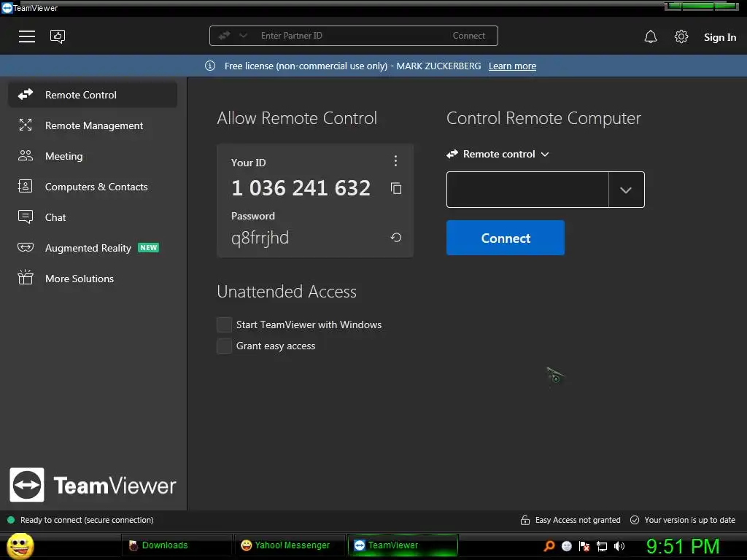This screenshot has width=747, height=560.
Task: Click the Your ID number 1 036 241 632
Action: [301, 188]
